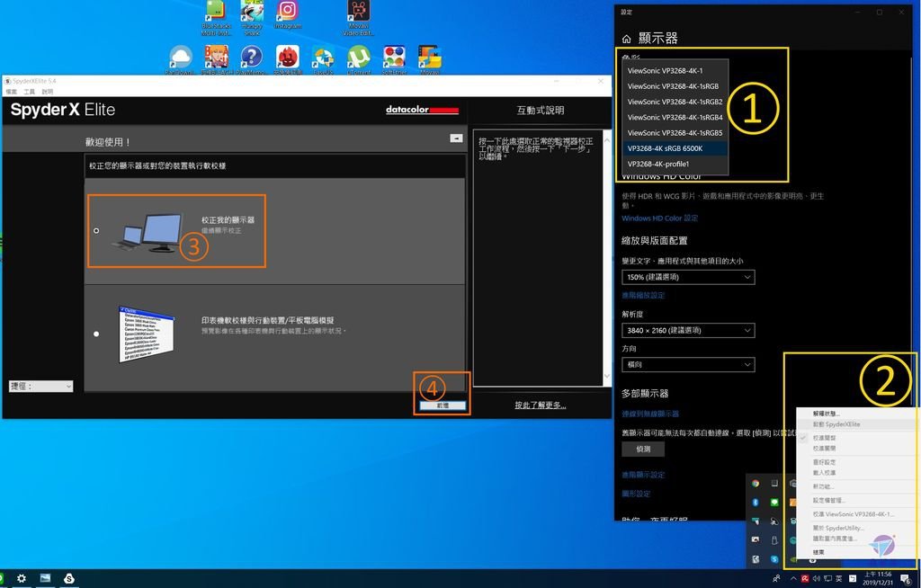Open the Windows HD Color 設定 link
The height and width of the screenshot is (588, 921).
click(x=659, y=218)
